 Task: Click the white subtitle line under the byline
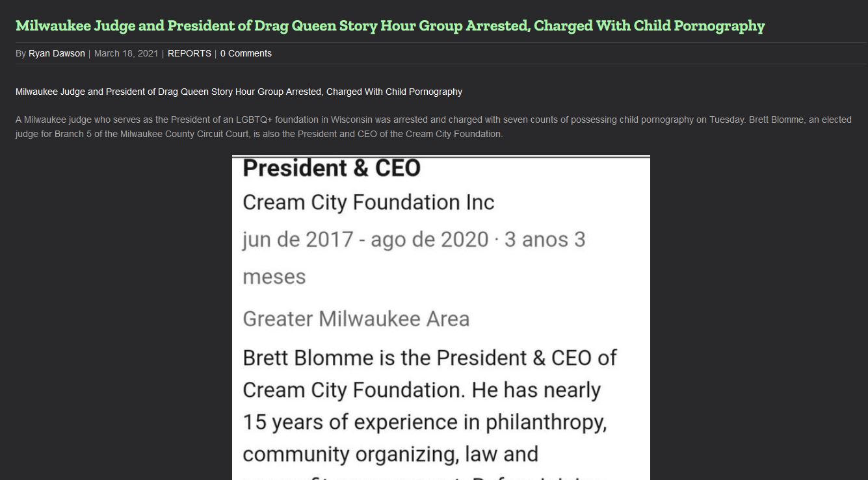click(239, 92)
